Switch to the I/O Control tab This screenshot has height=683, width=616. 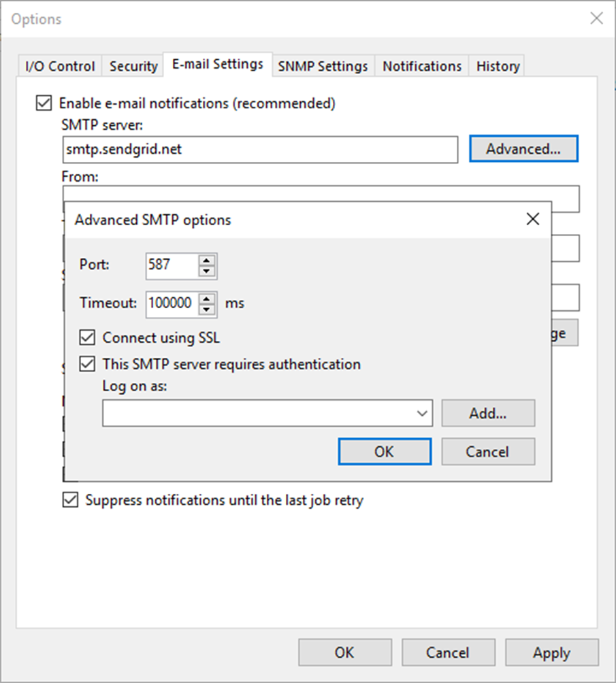[x=60, y=66]
